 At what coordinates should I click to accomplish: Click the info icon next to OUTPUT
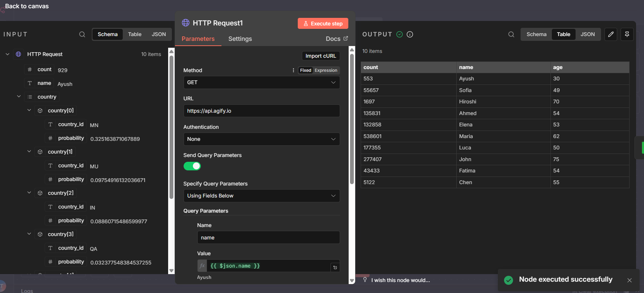click(410, 34)
